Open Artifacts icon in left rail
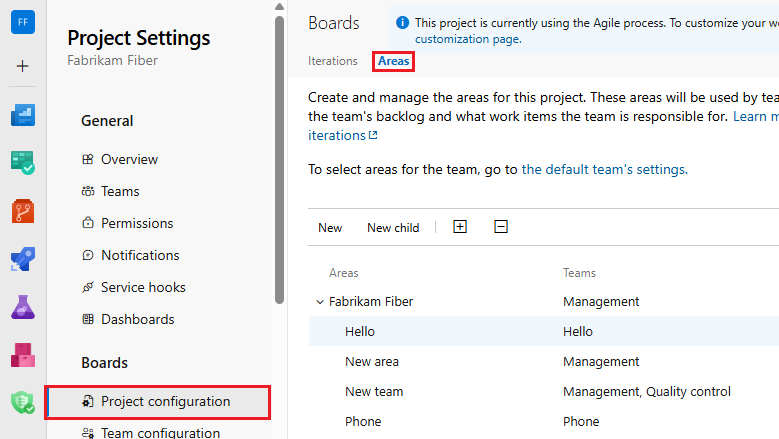 coord(23,355)
